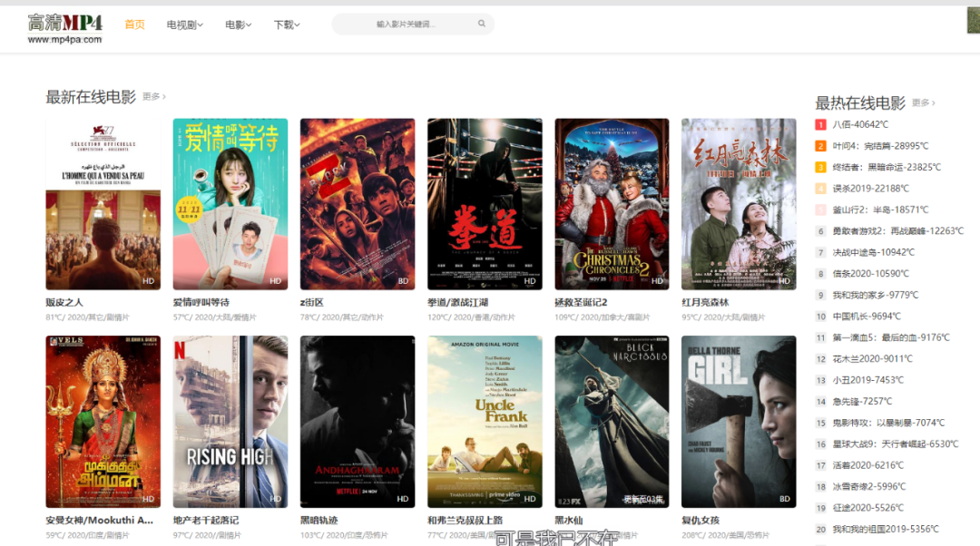Image resolution: width=980 pixels, height=546 pixels.
Task: Select the Rising High movie poster
Action: point(230,421)
